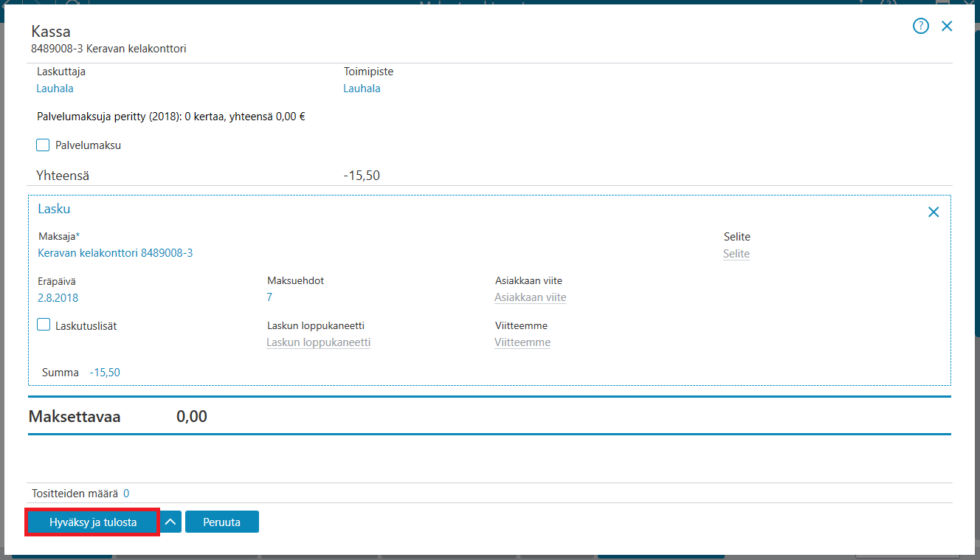
Task: Click into the Viitteemme field
Action: [x=522, y=342]
